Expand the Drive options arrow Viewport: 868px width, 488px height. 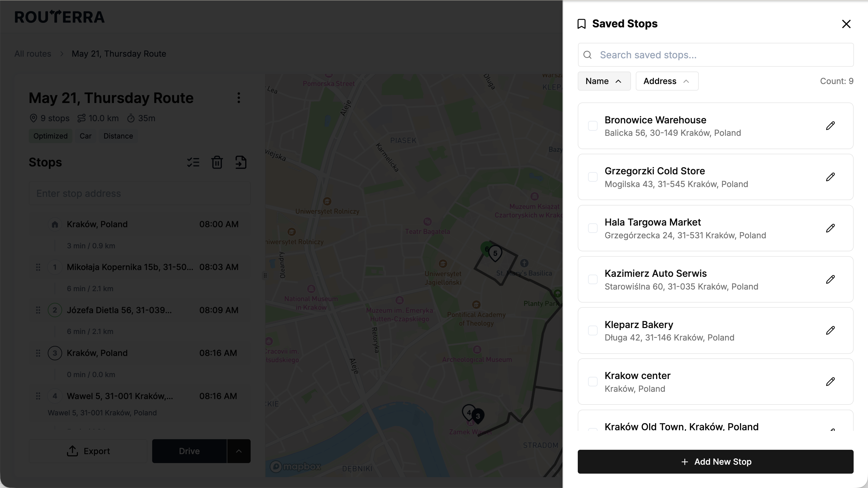pos(239,451)
